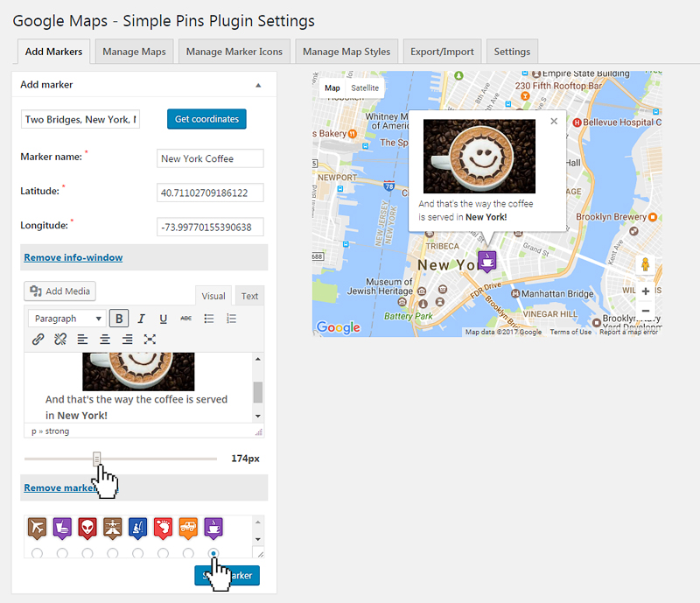Switch map to Map view
This screenshot has width=700, height=603.
(x=332, y=88)
